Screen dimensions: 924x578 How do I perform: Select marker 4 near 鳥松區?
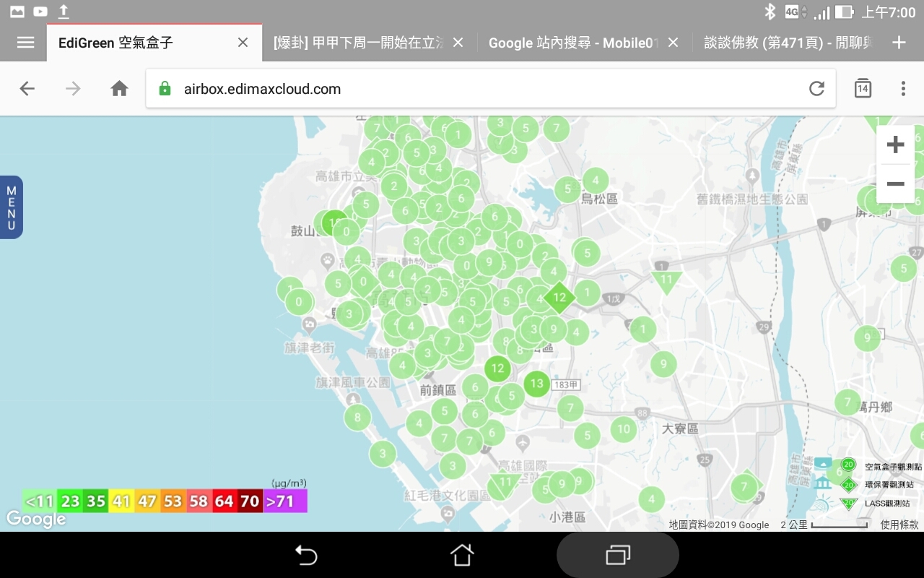pos(595,180)
